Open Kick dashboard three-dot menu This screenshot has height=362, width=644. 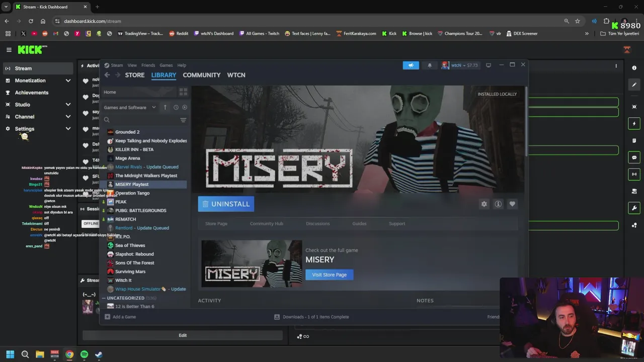coord(616,66)
